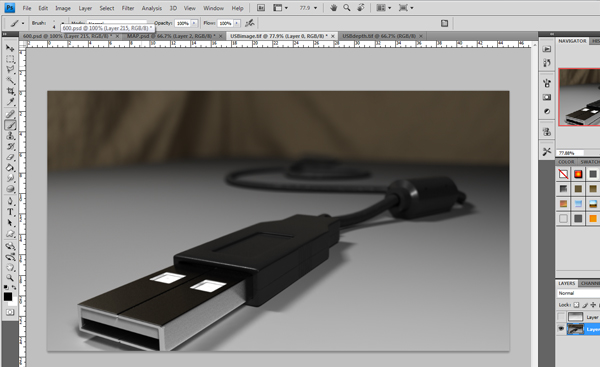Select the Eyedropper tool

(x=10, y=102)
